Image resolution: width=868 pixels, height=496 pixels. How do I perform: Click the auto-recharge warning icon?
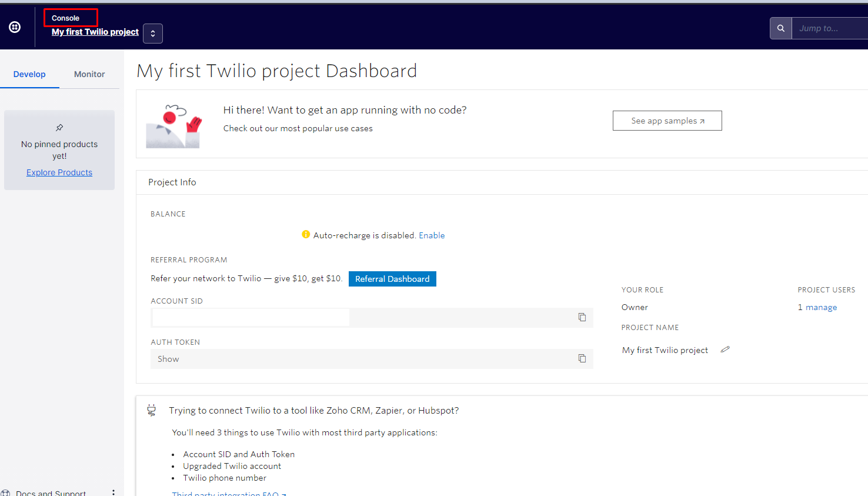coord(306,234)
